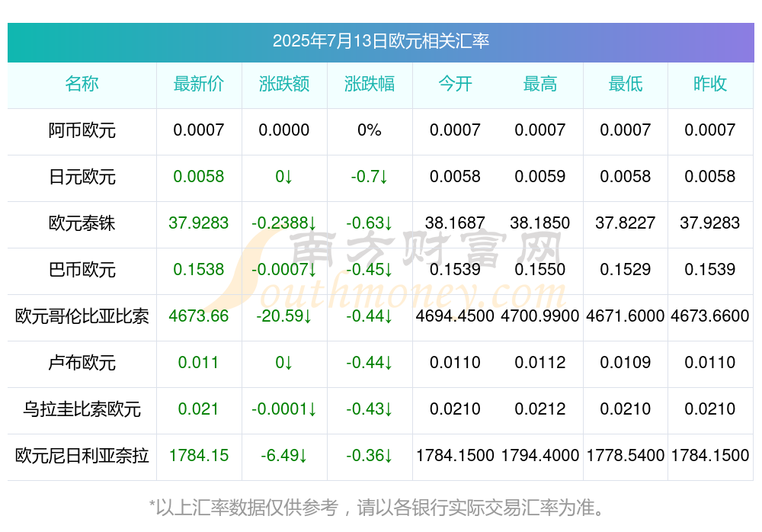Select the 巴币欧元 row name
762x532 pixels.
pos(82,270)
